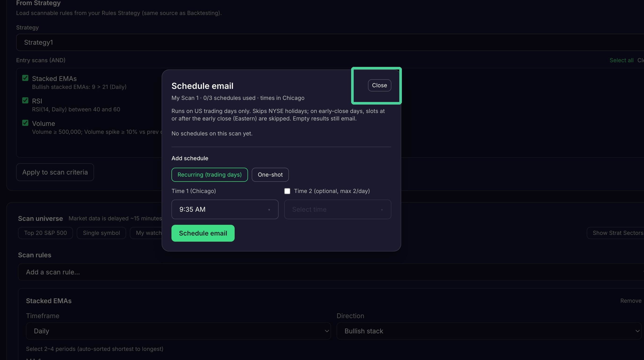Uncheck the Volume entry scan

point(25,123)
